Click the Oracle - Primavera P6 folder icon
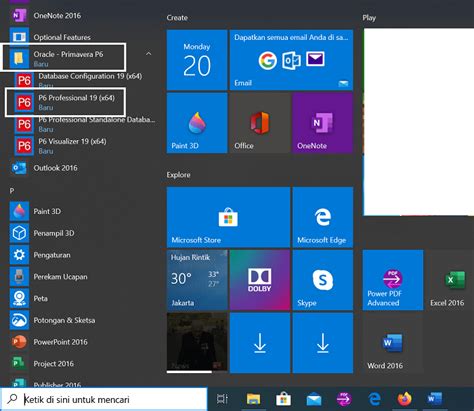Viewport: 474px width, 411px height. [19, 58]
